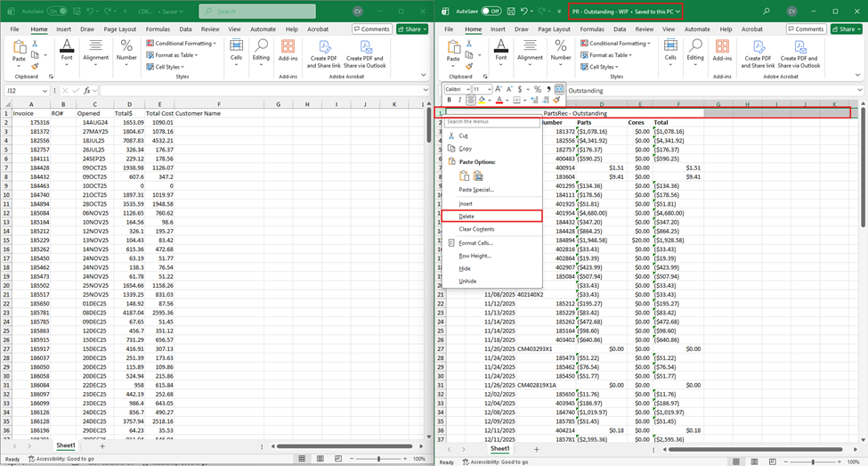Toggle Bold in the floating mini toolbar
Viewport: 868px width, 466px height.
click(449, 101)
